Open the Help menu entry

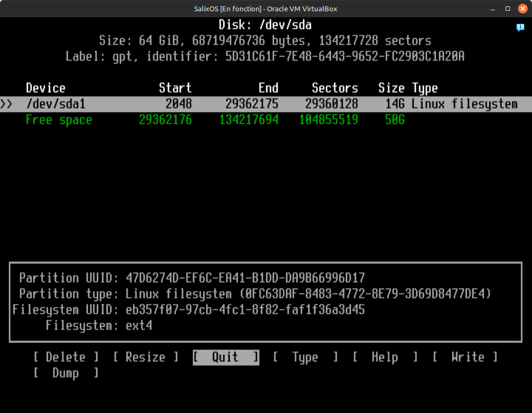coord(385,357)
